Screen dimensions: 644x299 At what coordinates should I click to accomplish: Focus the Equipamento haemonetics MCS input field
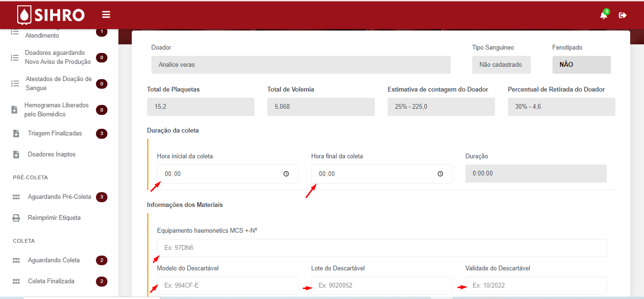coord(381,248)
